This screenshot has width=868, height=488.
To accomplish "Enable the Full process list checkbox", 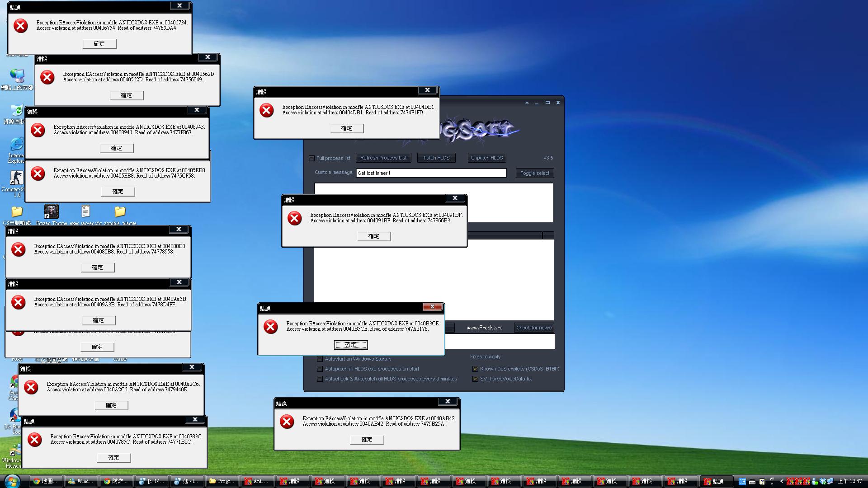I will click(311, 158).
